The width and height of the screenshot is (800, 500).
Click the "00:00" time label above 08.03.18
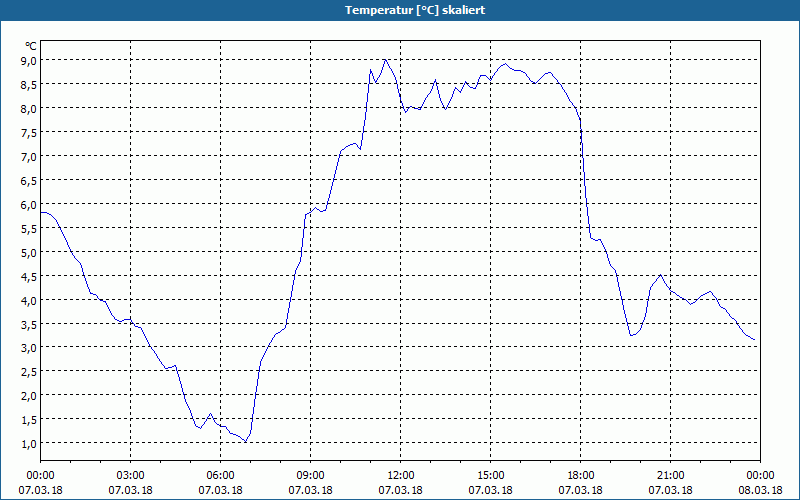click(760, 476)
